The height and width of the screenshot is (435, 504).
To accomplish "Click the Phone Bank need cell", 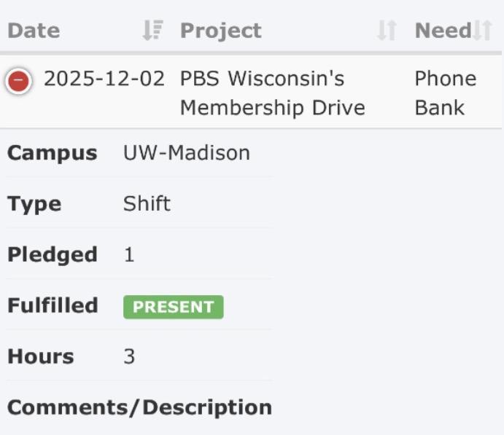I will pyautogui.click(x=445, y=93).
